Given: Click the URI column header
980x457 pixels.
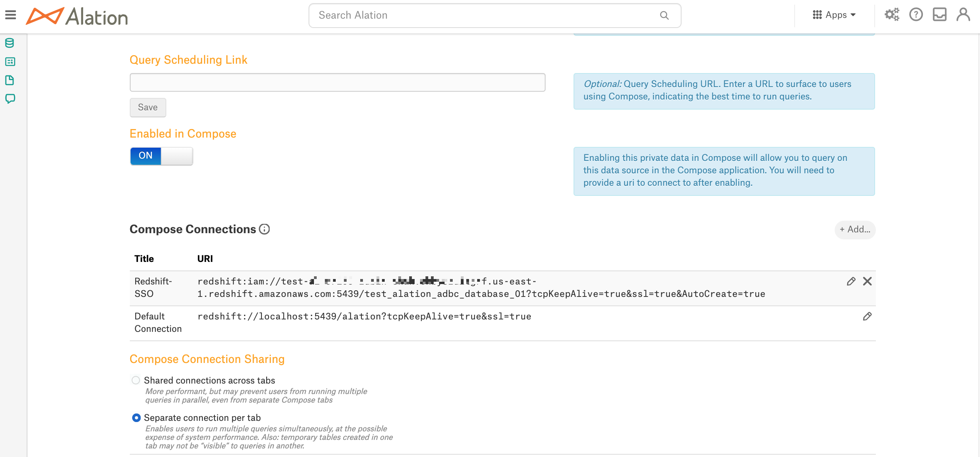Looking at the screenshot, I should pyautogui.click(x=205, y=259).
